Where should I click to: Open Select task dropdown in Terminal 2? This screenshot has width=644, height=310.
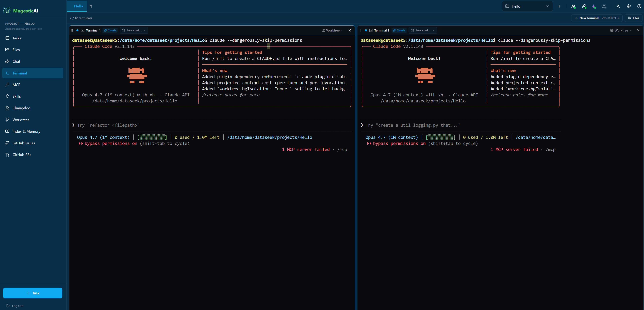tap(423, 30)
